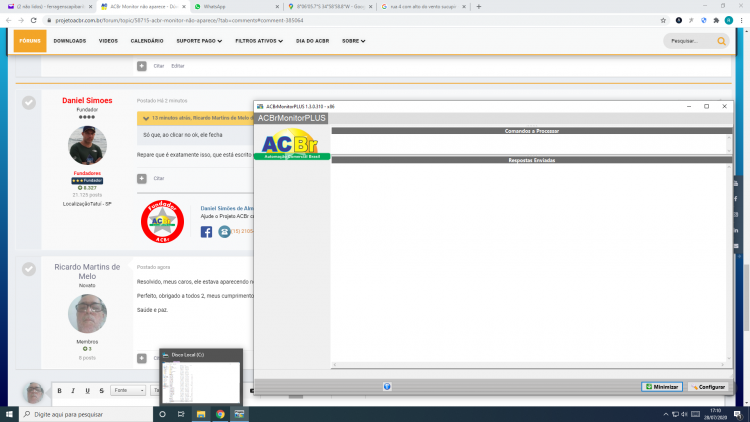Go back in Chrome
This screenshot has height=422, width=750.
pyautogui.click(x=8, y=20)
